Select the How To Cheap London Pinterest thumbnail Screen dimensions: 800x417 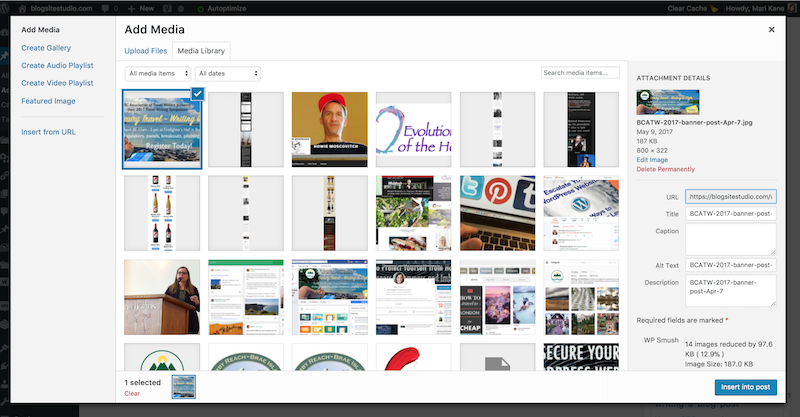tap(497, 297)
